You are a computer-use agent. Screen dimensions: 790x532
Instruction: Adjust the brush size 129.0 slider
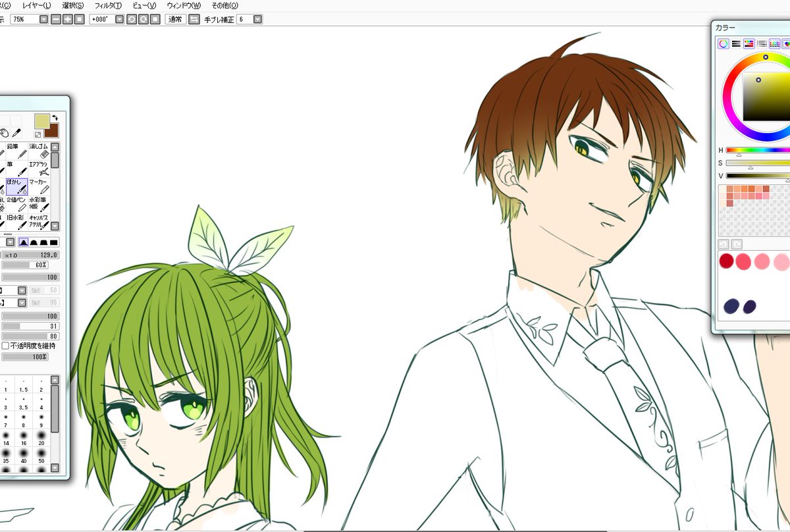31,255
